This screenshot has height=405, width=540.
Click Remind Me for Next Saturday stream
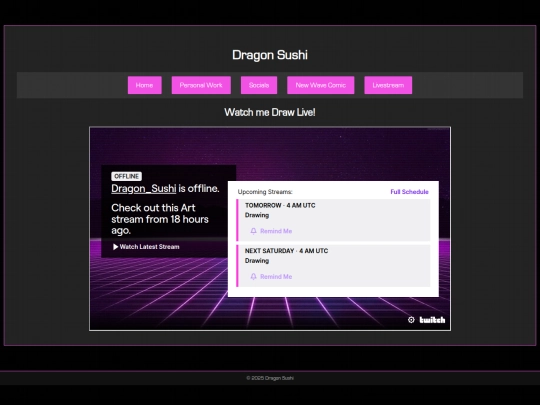tap(276, 277)
